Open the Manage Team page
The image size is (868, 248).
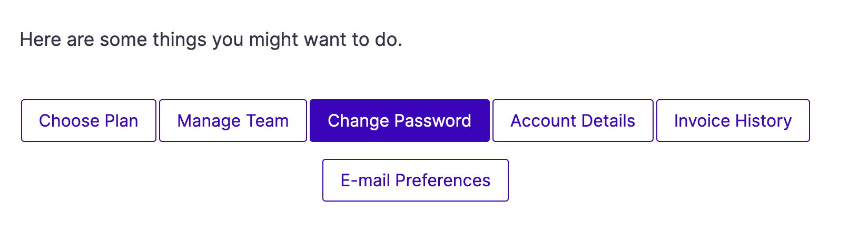coord(233,121)
